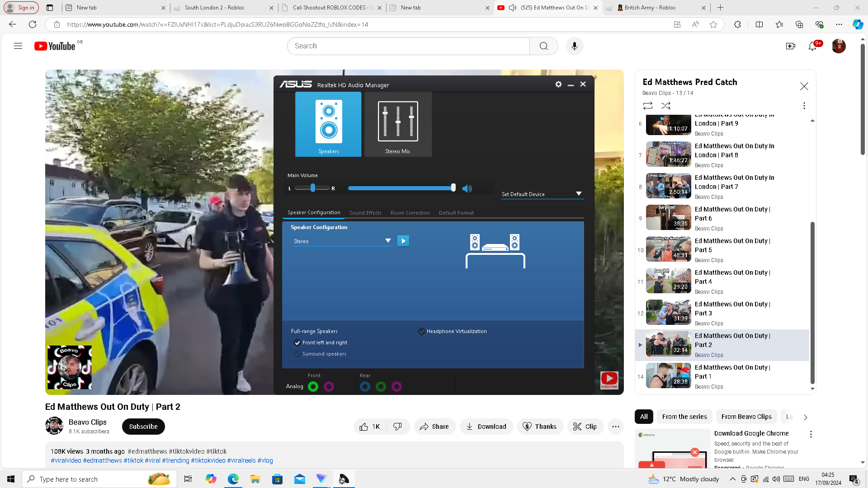Switch to the Room Correction tab
Viewport: 868px width, 488px height.
(410, 213)
